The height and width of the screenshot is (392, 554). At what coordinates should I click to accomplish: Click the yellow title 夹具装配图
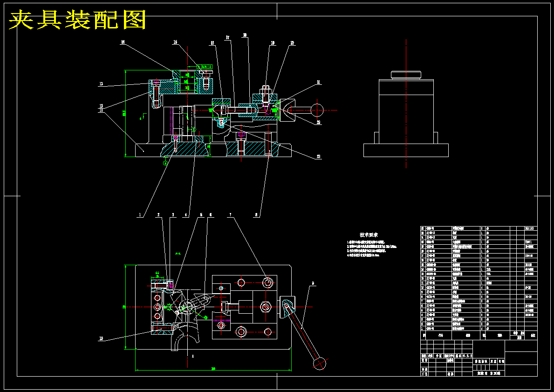pyautogui.click(x=77, y=20)
